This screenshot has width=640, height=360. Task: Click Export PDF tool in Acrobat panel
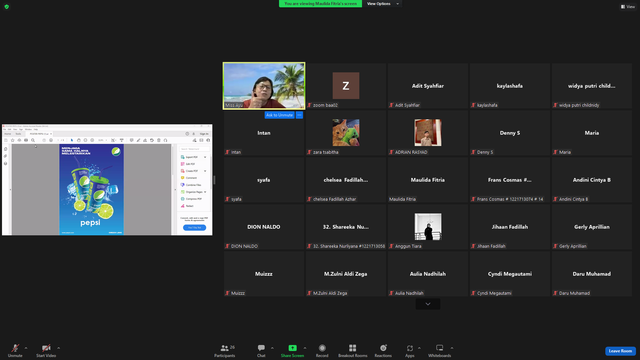(x=189, y=157)
